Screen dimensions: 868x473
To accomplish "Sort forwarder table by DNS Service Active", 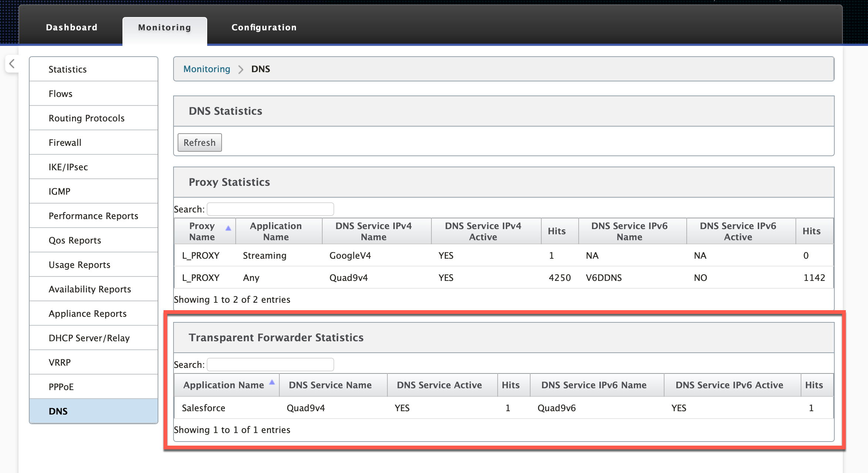I will [x=442, y=385].
